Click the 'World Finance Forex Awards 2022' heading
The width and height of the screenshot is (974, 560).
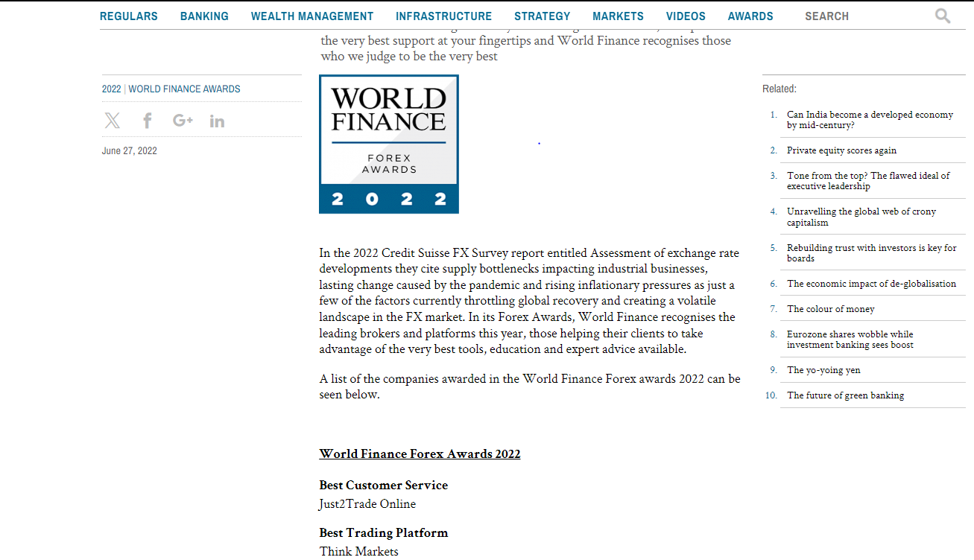coord(420,454)
